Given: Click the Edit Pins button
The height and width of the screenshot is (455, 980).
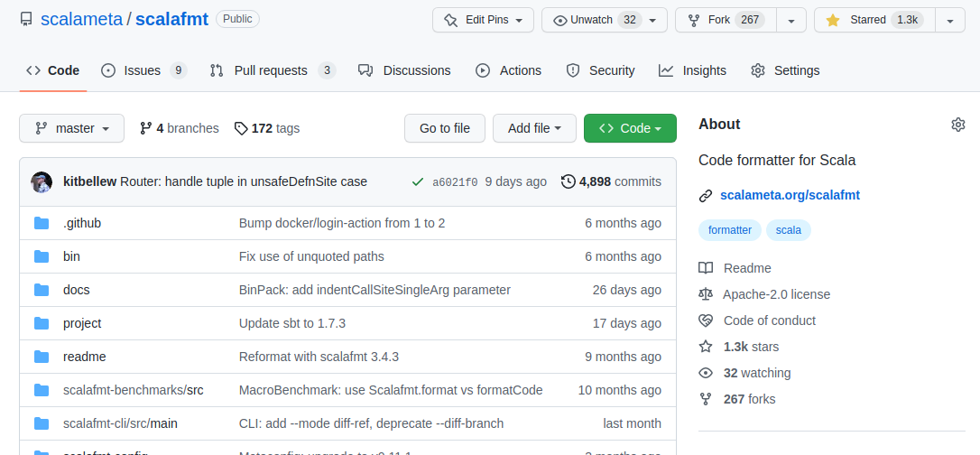Looking at the screenshot, I should pos(483,20).
